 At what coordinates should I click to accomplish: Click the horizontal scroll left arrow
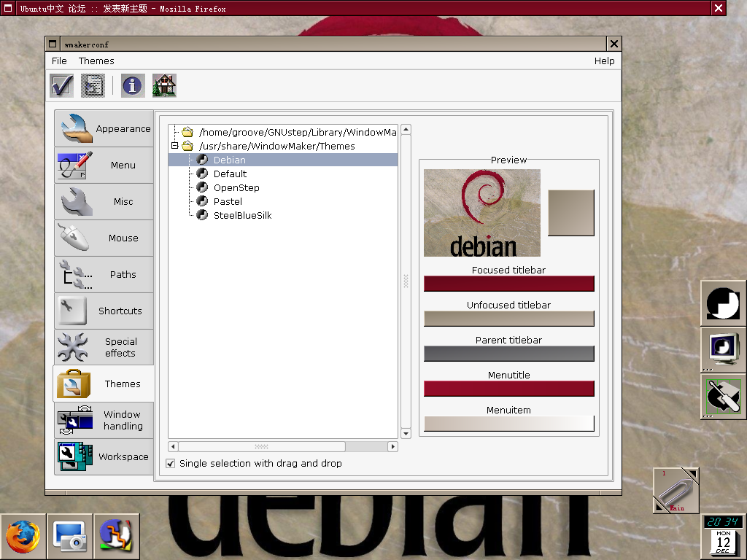pyautogui.click(x=173, y=447)
